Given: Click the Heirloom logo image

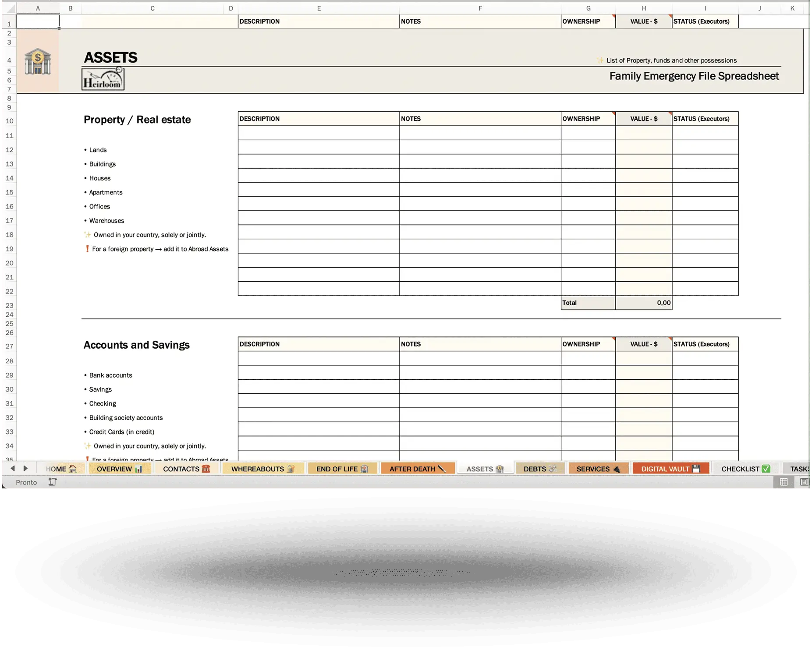Looking at the screenshot, I should 103,79.
